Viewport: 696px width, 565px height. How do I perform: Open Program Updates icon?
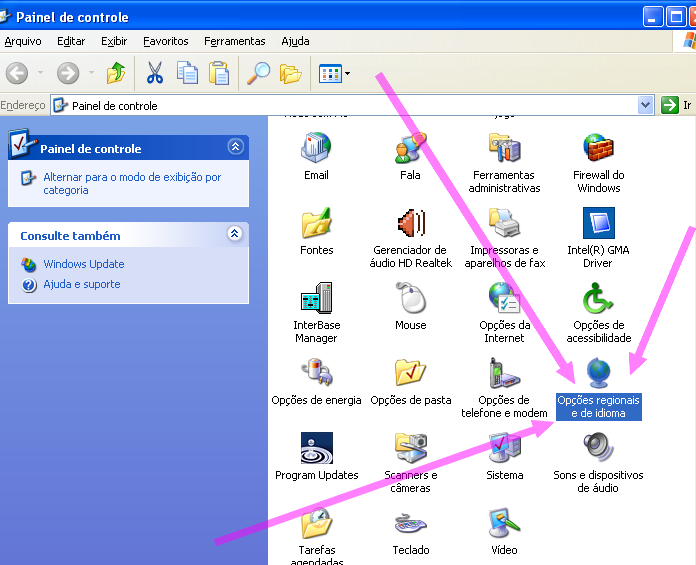(316, 447)
